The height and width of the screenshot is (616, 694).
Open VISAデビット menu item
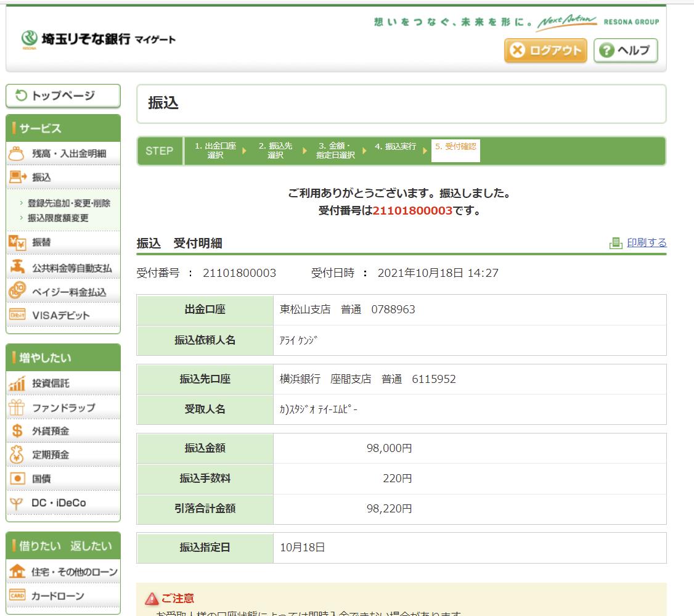(x=61, y=315)
